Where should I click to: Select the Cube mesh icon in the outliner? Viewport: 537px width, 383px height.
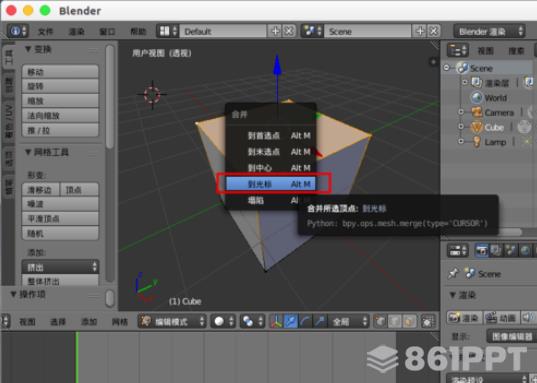click(x=476, y=127)
